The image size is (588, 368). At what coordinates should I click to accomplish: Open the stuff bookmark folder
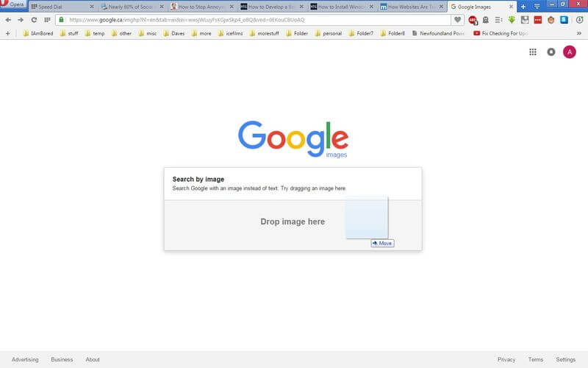pos(69,33)
